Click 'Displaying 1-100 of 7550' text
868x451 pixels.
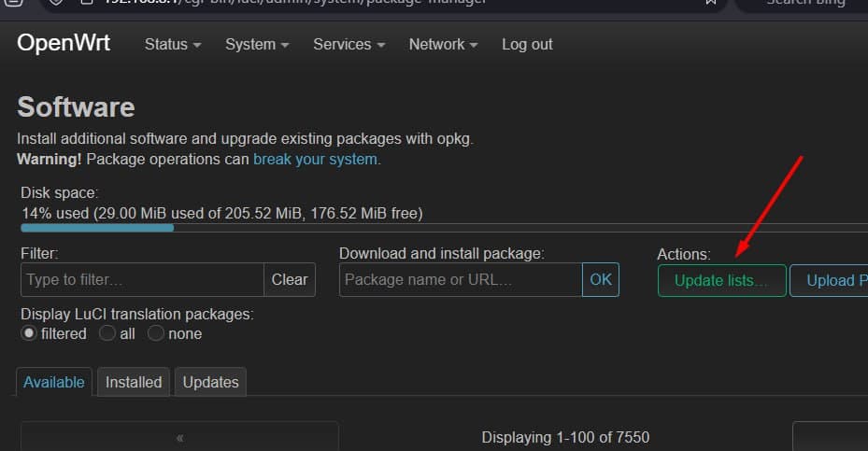(x=565, y=437)
